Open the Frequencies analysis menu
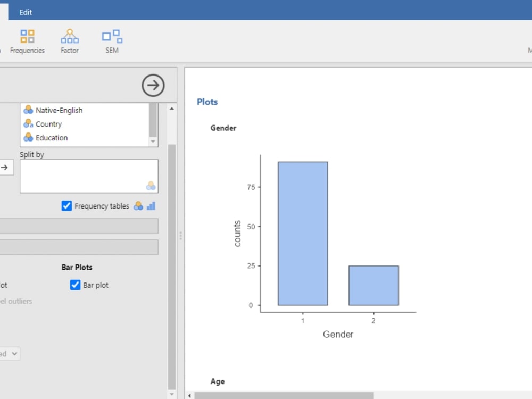 (27, 41)
